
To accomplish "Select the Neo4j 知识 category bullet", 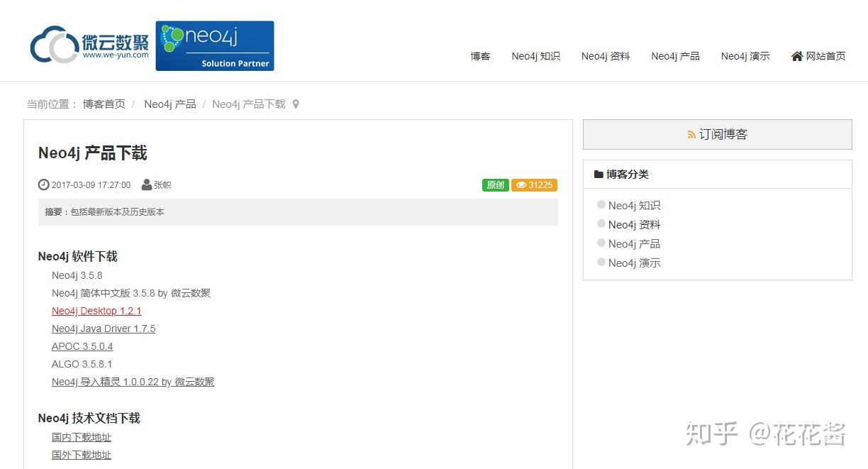I will point(601,205).
